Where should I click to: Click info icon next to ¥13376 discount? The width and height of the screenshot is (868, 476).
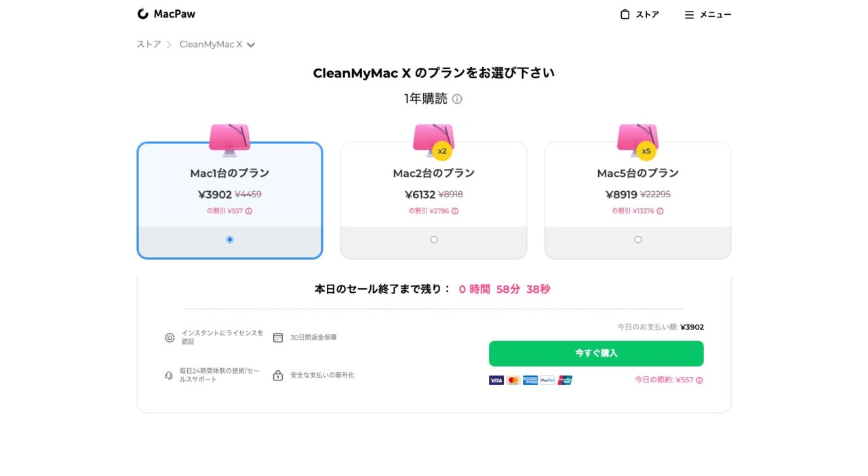pyautogui.click(x=660, y=211)
